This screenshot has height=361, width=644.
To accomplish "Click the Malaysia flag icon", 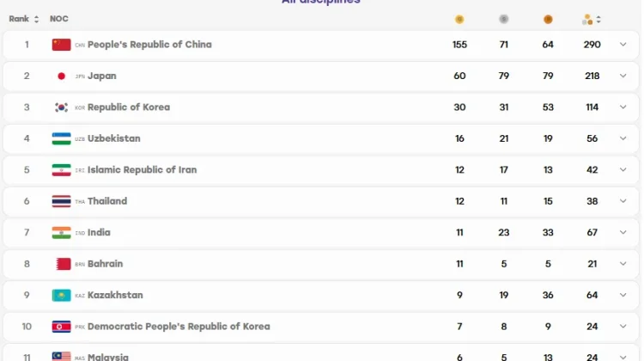I will pos(61,356).
